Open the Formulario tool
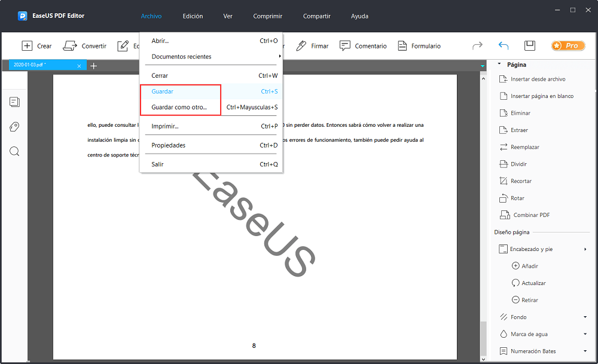This screenshot has height=364, width=598. (x=419, y=46)
